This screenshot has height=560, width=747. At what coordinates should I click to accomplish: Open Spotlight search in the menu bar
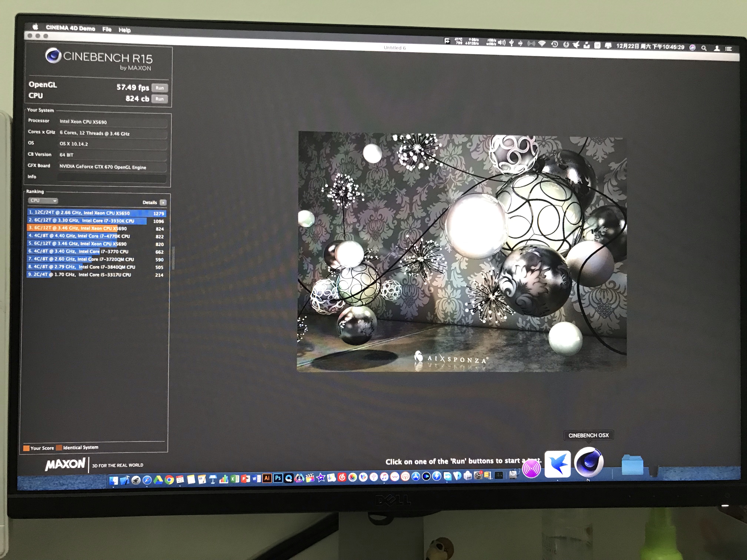click(x=704, y=48)
